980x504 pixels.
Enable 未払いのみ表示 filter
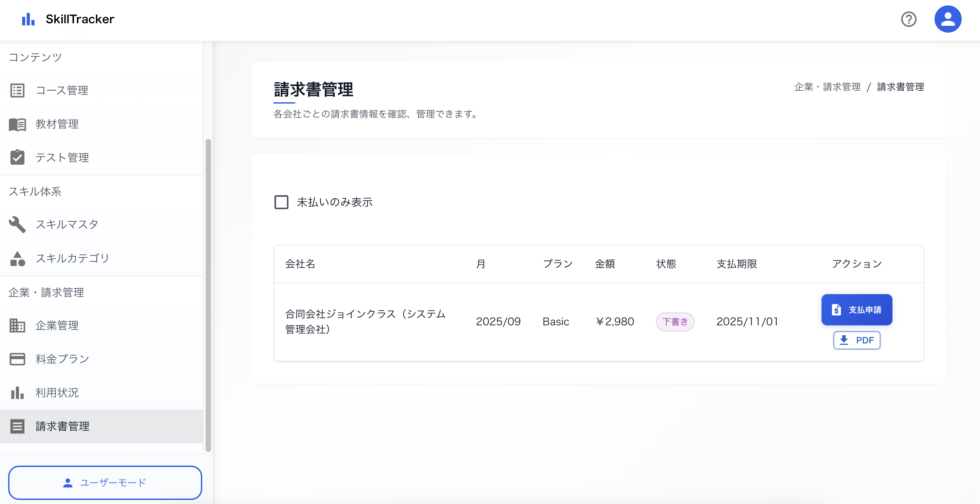(x=281, y=202)
